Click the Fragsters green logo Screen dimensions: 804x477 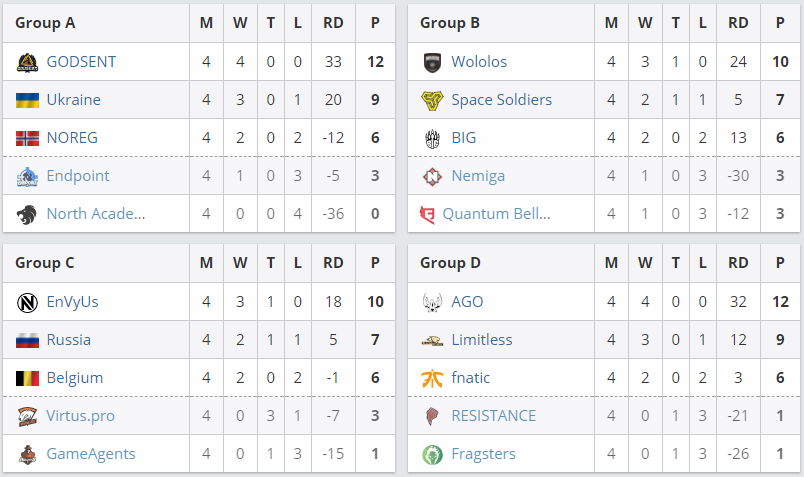(432, 454)
